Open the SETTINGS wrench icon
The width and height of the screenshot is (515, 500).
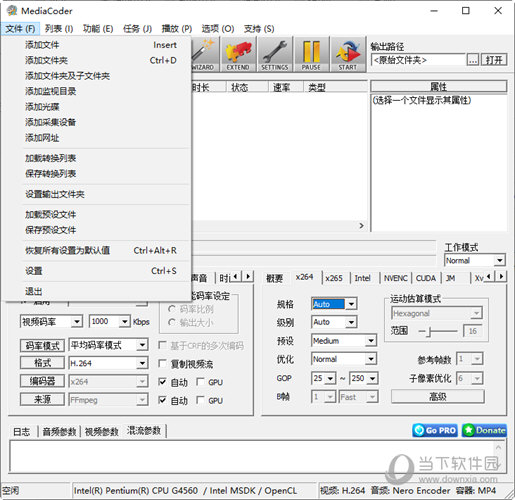(x=274, y=54)
